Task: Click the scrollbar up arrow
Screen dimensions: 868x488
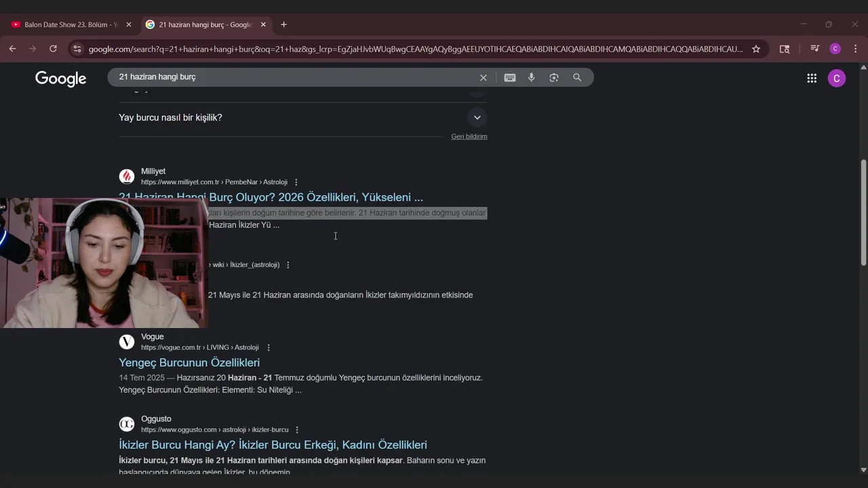Action: pos(863,67)
